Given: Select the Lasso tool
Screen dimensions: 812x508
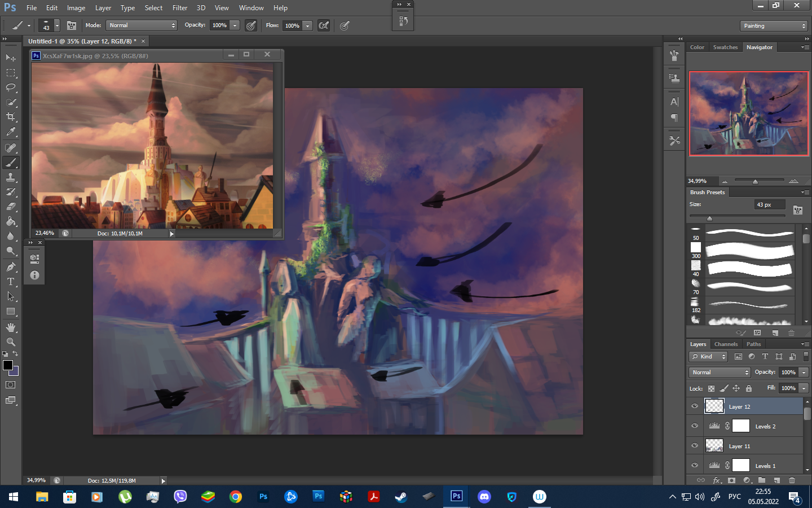Looking at the screenshot, I should (x=11, y=87).
